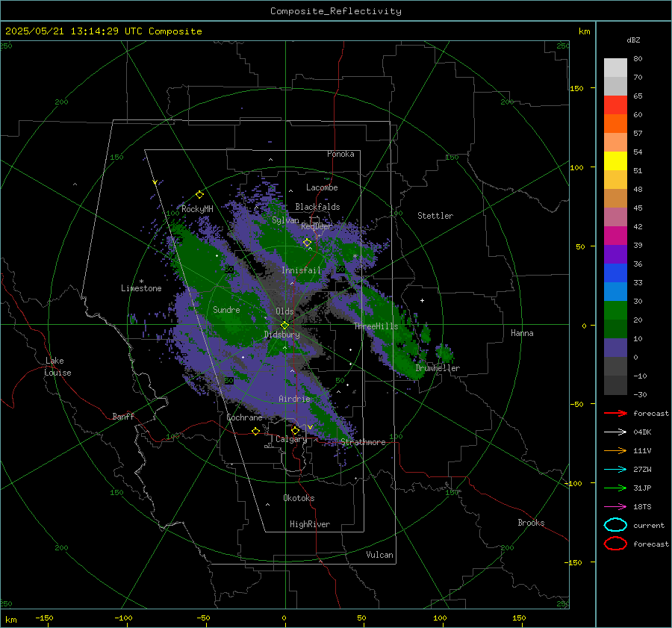Click the Airdrie town label
This screenshot has width=672, height=628.
point(294,399)
